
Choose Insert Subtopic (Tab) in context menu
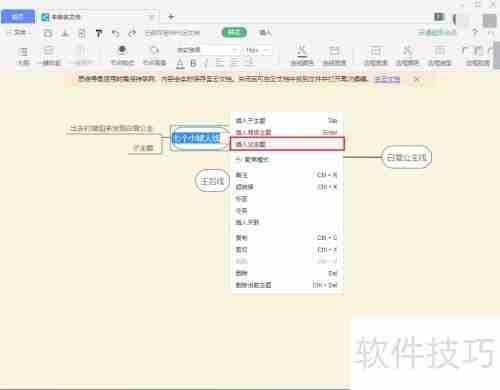coord(287,120)
